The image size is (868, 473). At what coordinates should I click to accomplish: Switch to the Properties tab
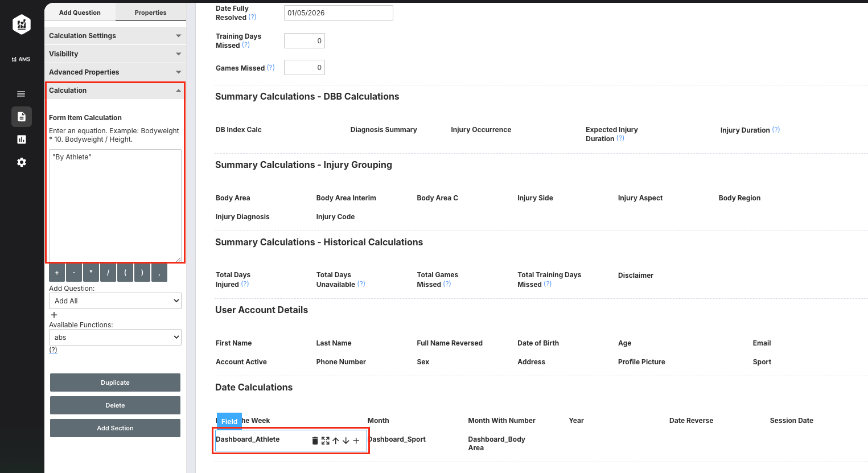click(151, 13)
